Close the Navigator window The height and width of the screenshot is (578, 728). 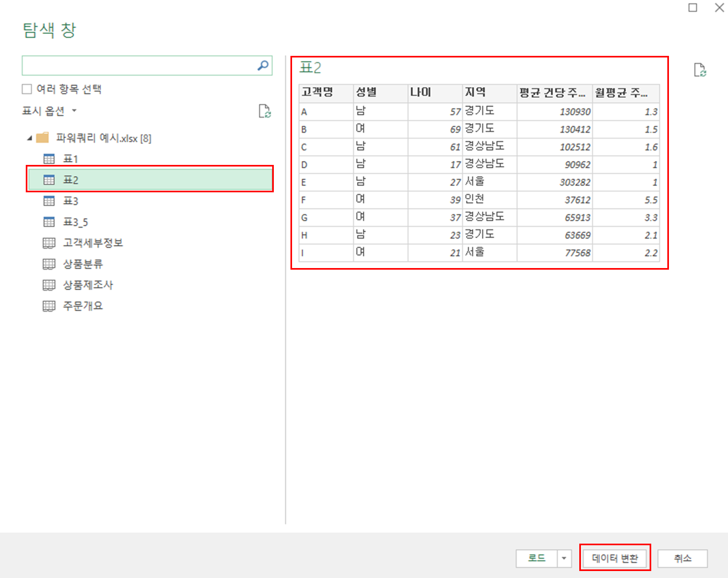point(719,8)
